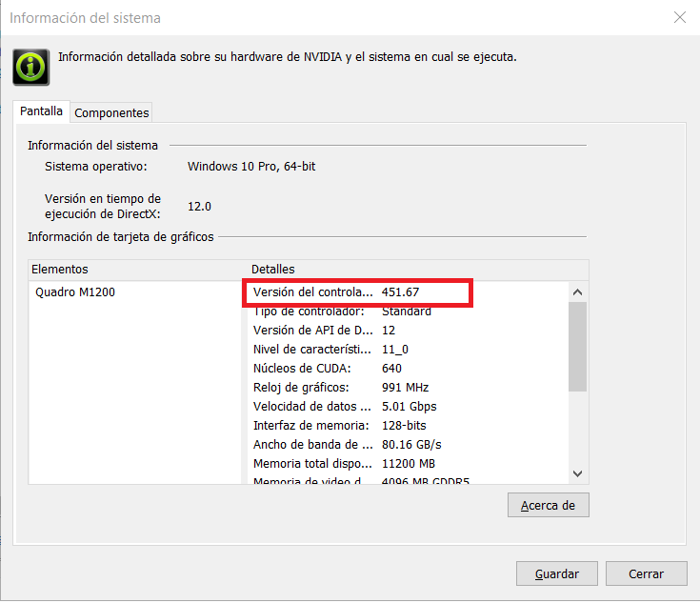Click the details list scroll up arrow
Screen dimensions: 700x603
click(x=577, y=292)
